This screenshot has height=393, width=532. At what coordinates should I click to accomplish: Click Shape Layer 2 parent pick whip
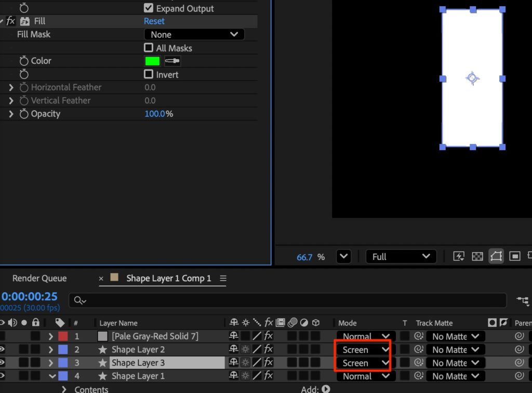(518, 350)
